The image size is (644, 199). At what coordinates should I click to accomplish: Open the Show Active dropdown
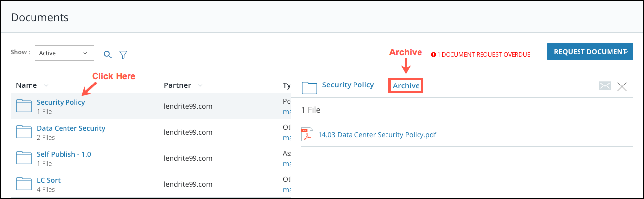(x=64, y=53)
